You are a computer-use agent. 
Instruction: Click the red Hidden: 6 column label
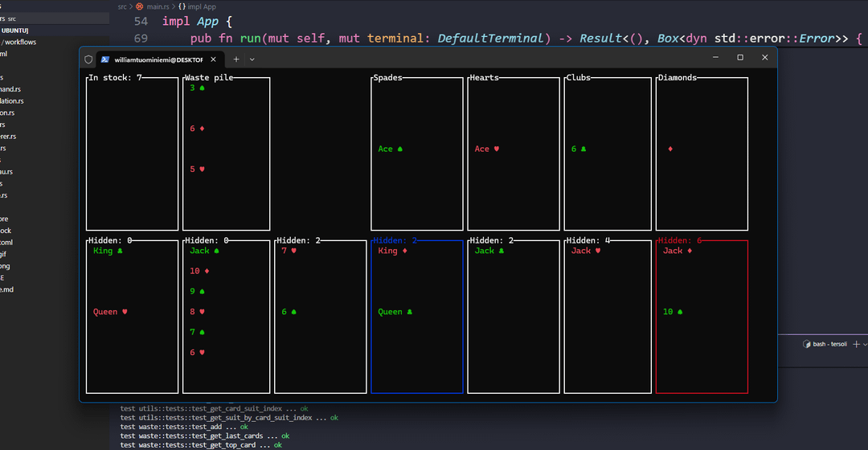pyautogui.click(x=680, y=240)
